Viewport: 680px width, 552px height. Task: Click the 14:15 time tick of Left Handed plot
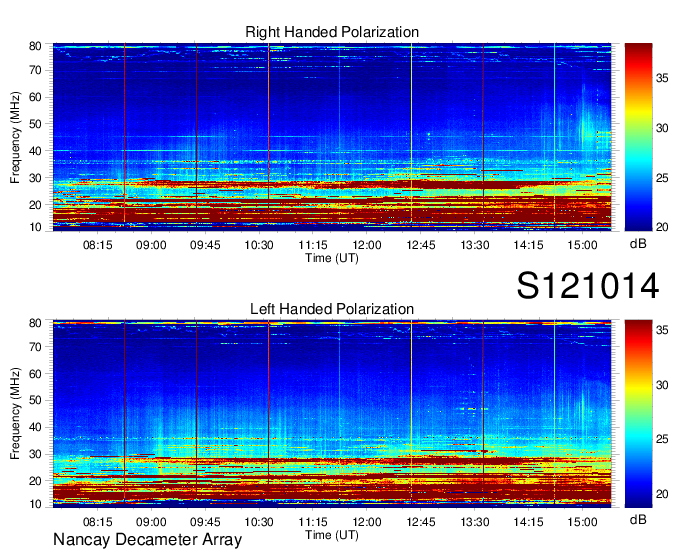coord(529,522)
